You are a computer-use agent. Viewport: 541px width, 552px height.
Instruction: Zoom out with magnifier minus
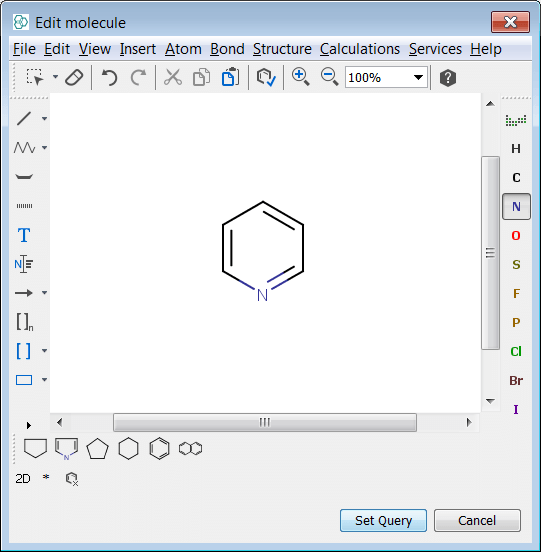point(329,77)
